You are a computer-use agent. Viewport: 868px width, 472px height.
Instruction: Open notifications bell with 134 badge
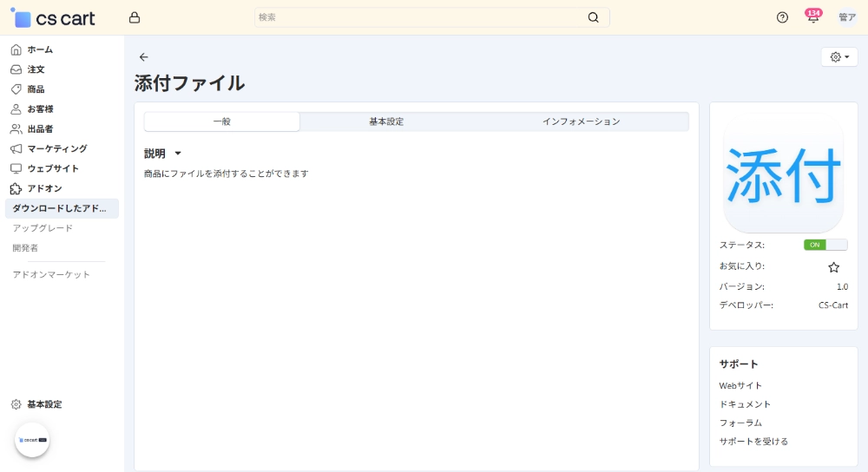pyautogui.click(x=812, y=17)
